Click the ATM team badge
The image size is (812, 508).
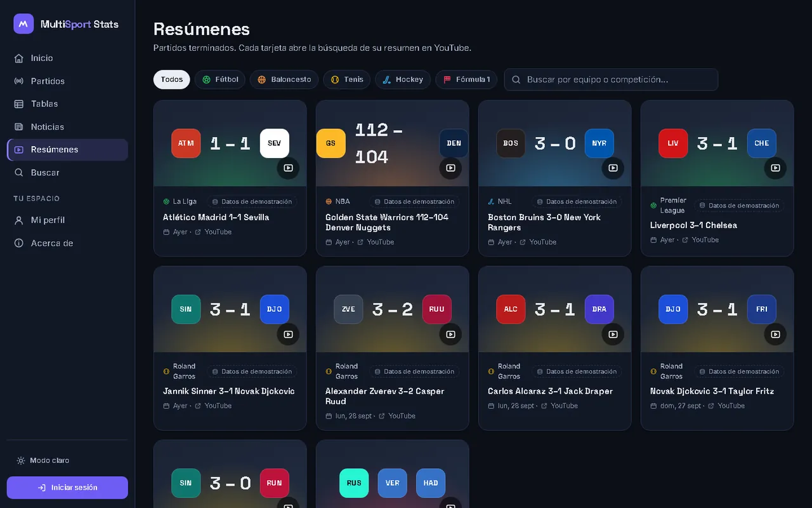(186, 144)
